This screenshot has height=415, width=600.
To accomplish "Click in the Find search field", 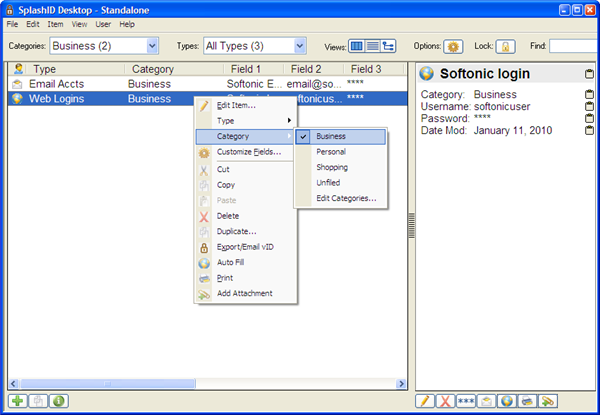I will tap(572, 46).
